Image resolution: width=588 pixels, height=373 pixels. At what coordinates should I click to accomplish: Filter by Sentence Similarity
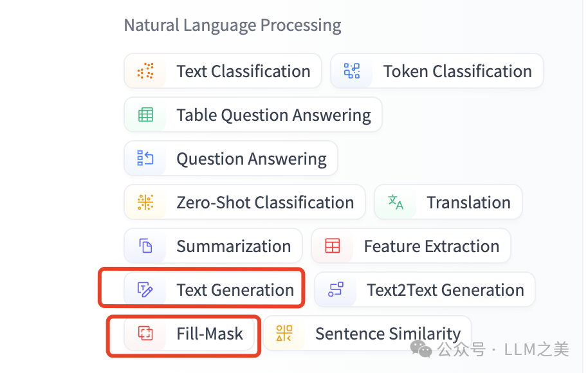click(387, 334)
